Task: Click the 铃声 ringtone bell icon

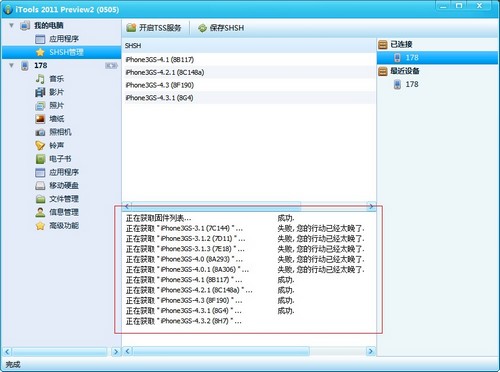Action: click(40, 146)
